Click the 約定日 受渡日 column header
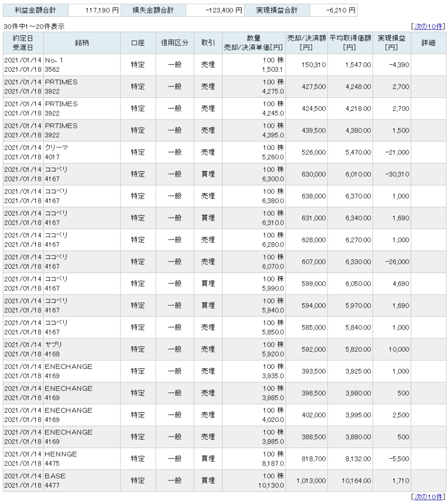The image size is (448, 503). tap(23, 43)
